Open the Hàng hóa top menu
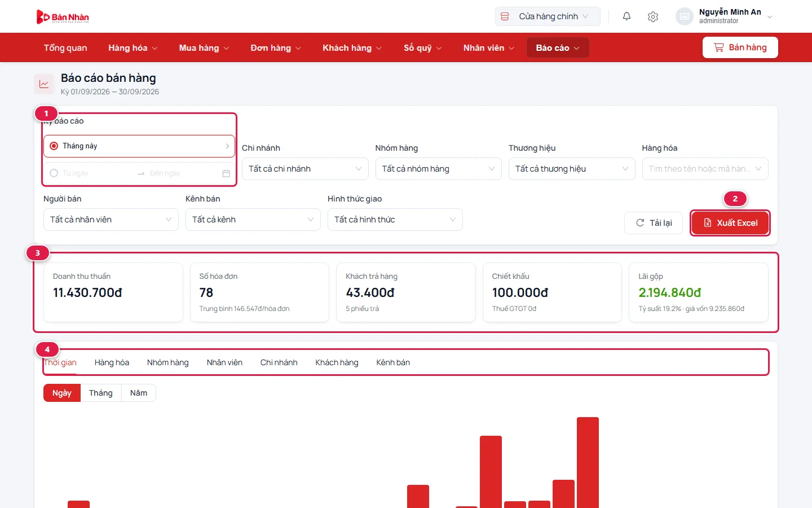Image resolution: width=812 pixels, height=508 pixels. click(x=133, y=48)
